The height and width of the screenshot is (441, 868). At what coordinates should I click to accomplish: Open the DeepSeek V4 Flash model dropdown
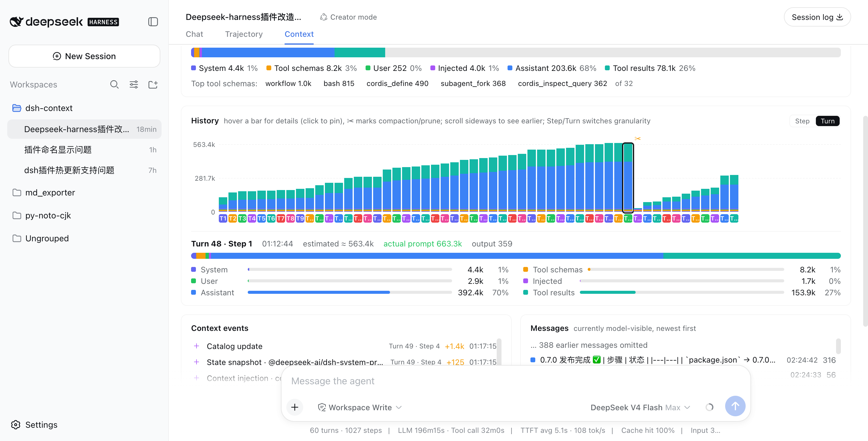pyautogui.click(x=640, y=407)
